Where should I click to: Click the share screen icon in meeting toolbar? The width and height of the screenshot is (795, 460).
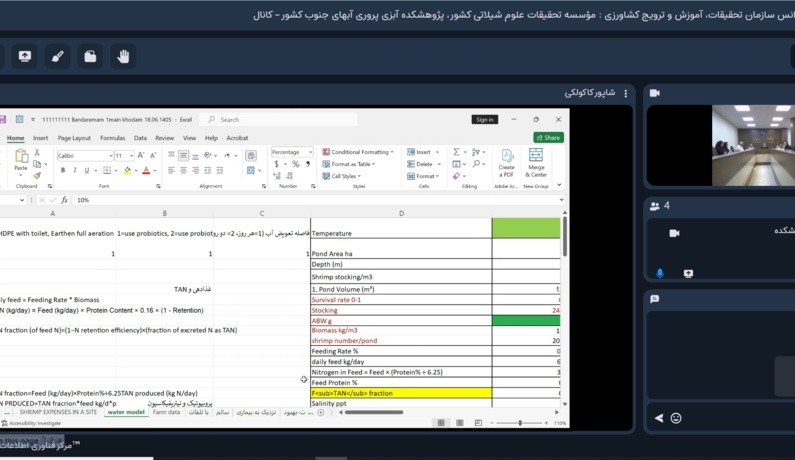click(x=24, y=56)
